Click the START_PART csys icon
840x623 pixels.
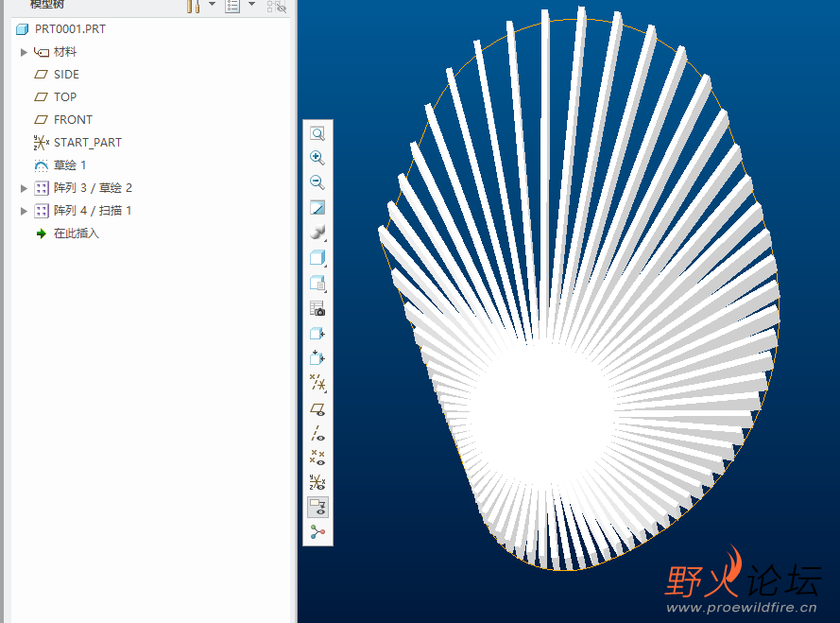click(x=42, y=143)
